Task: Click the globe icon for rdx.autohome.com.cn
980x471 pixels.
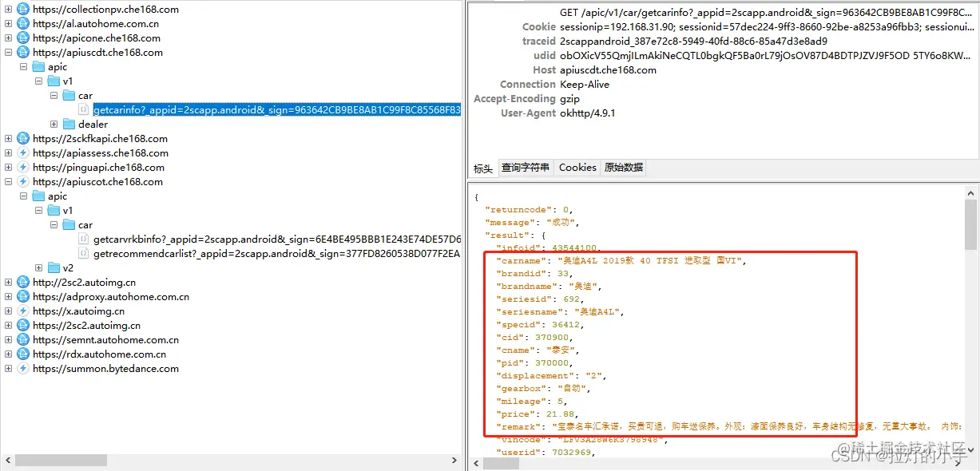Action: pyautogui.click(x=23, y=354)
